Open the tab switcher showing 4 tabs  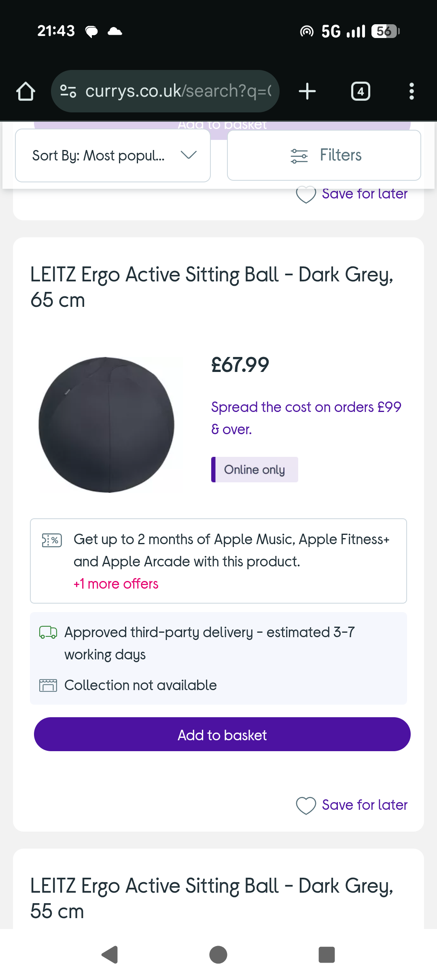pyautogui.click(x=360, y=91)
